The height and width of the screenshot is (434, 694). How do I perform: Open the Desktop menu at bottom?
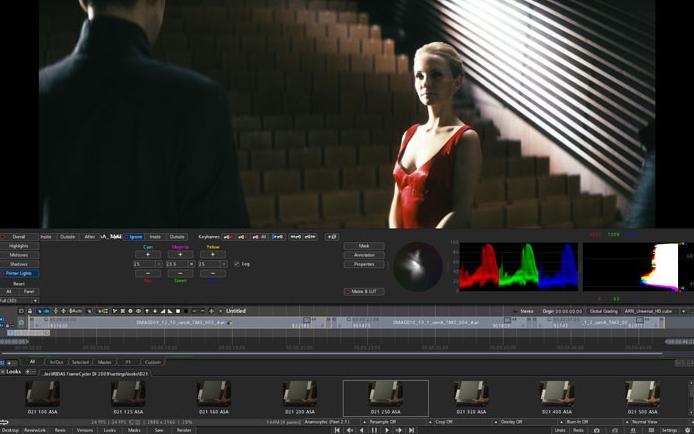(10, 430)
